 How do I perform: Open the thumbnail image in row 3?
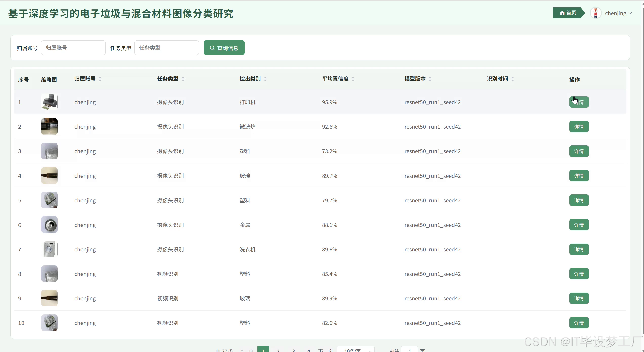(49, 151)
